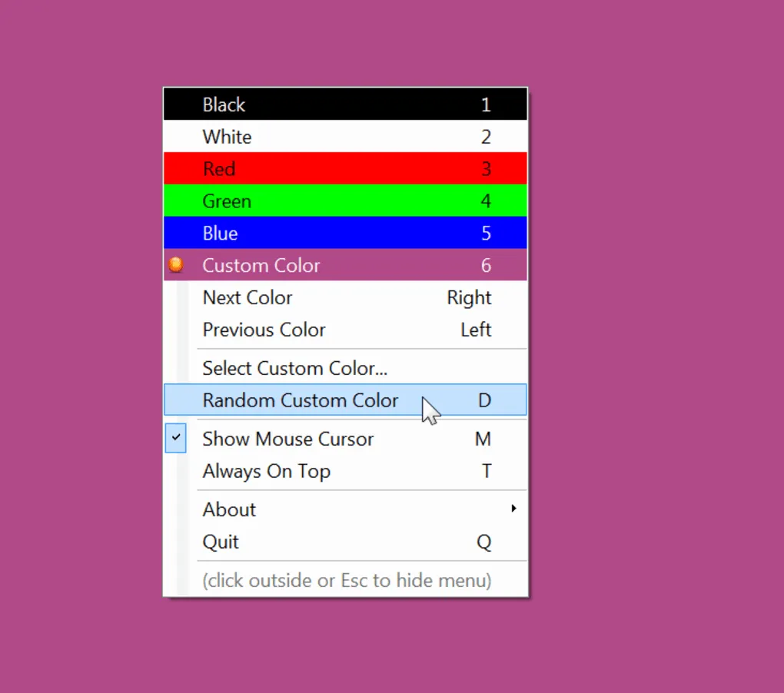Generate a Random Custom Color
The width and height of the screenshot is (784, 693).
(345, 400)
